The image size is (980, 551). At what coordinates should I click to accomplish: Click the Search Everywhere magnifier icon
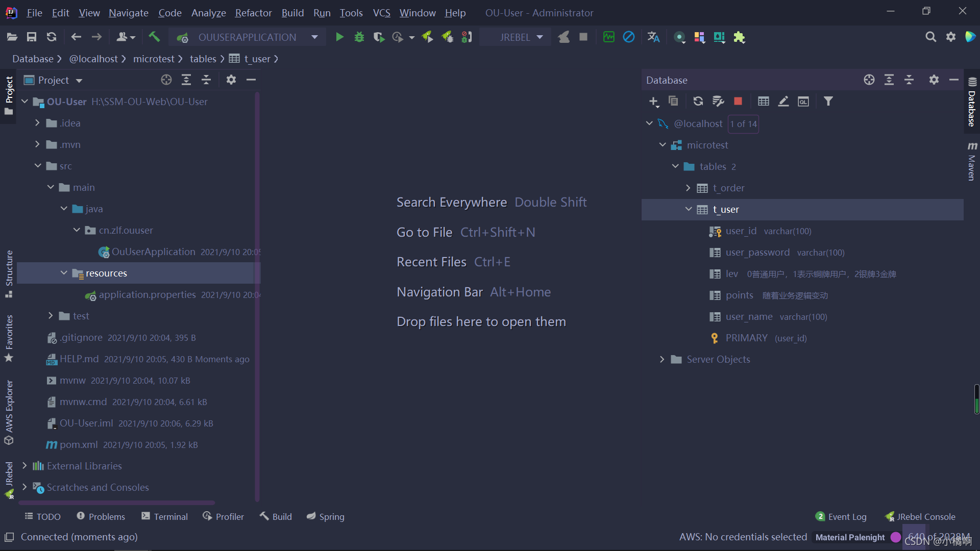click(930, 37)
